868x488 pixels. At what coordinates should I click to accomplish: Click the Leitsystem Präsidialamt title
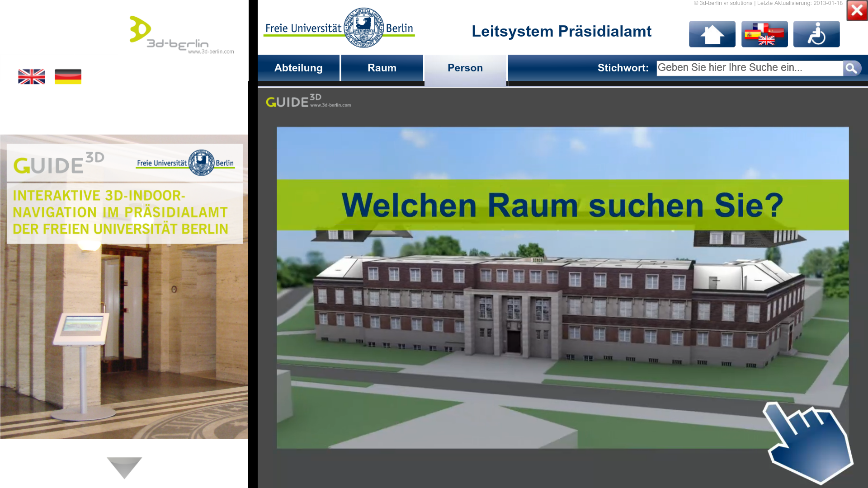click(561, 31)
